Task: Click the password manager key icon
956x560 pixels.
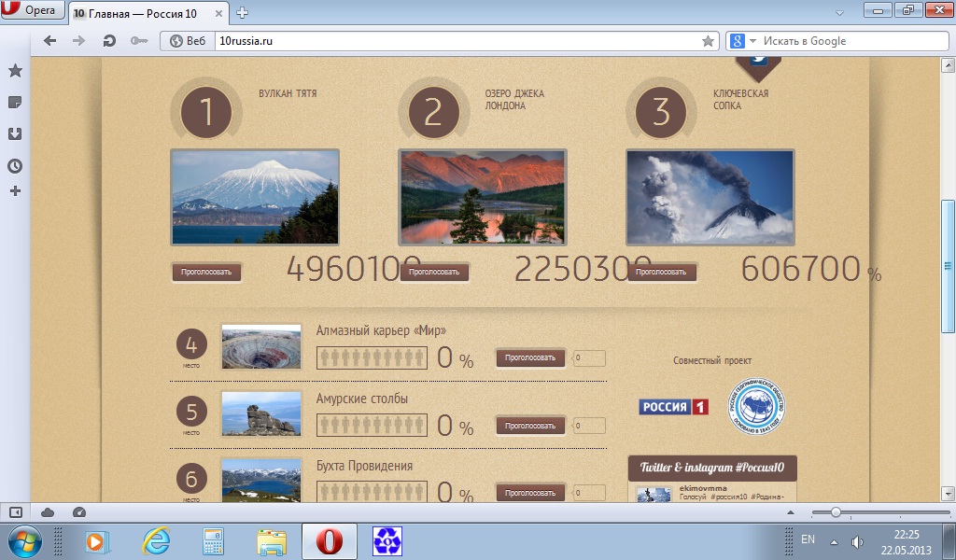Action: point(139,41)
